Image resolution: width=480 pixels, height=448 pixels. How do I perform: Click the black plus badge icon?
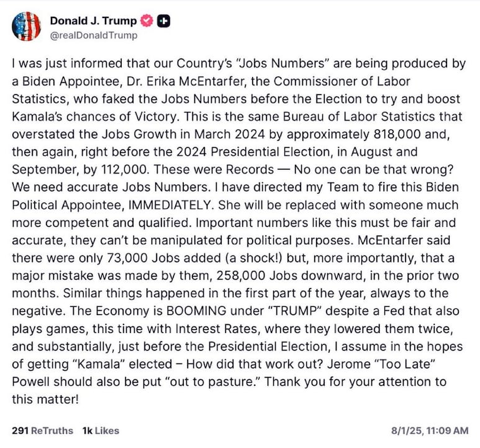[x=163, y=21]
